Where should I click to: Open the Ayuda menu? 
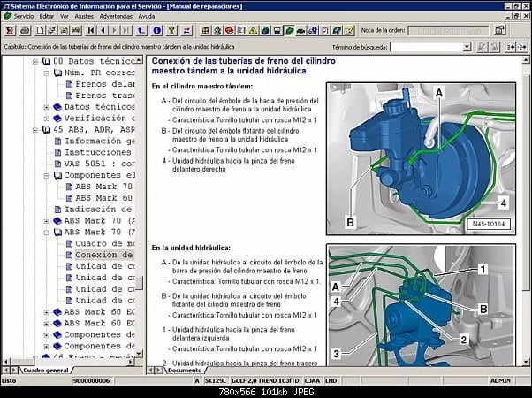click(146, 16)
